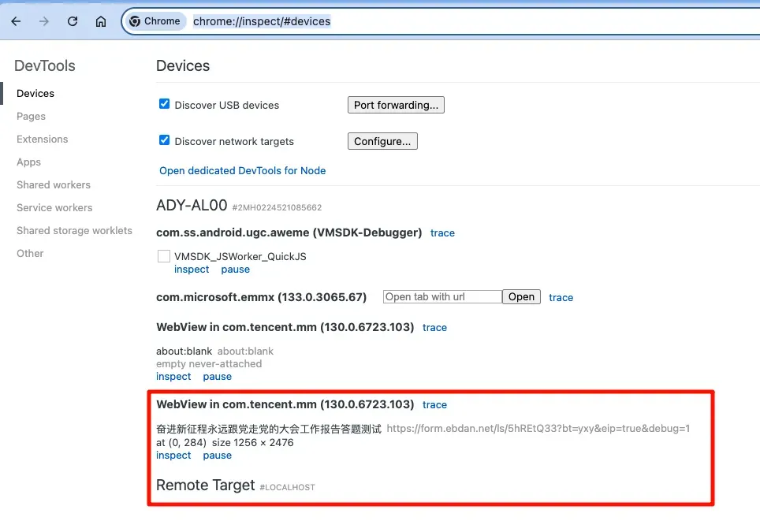This screenshot has width=760, height=532.
Task: Uncheck Discover USB devices
Action: pos(164,104)
